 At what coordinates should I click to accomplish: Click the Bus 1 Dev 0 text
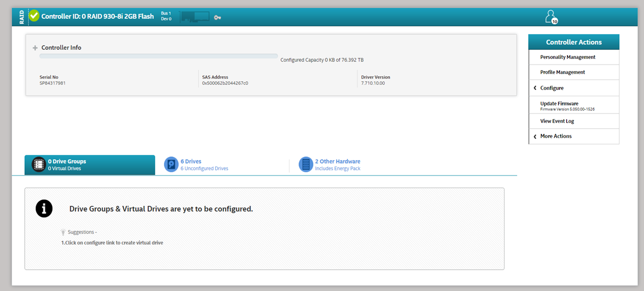(x=166, y=16)
